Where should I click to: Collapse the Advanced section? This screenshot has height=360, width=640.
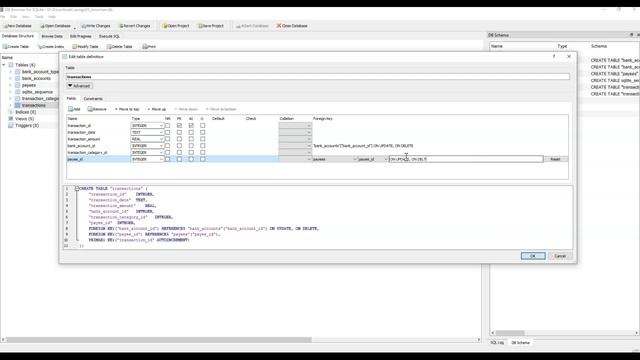79,86
